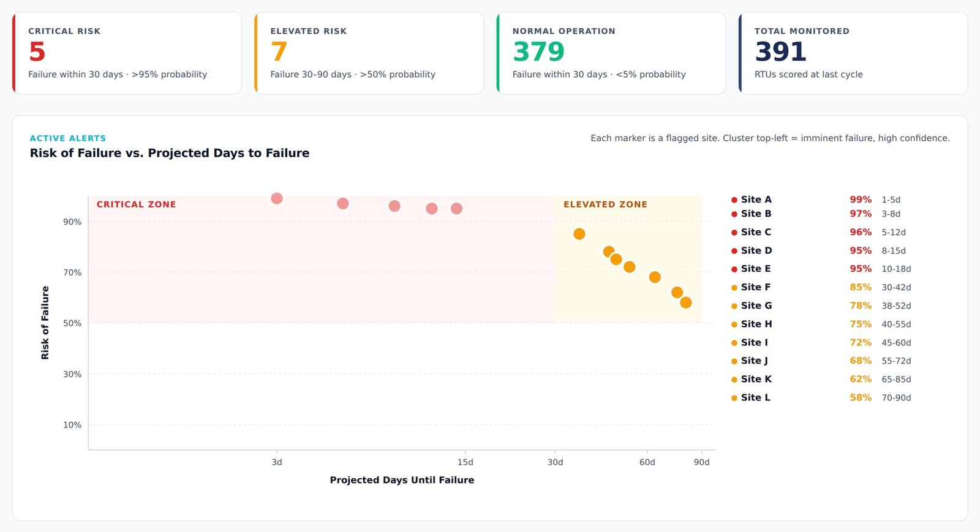The height and width of the screenshot is (532, 980).
Task: Open the Critical Risk summary card
Action: pyautogui.click(x=127, y=53)
